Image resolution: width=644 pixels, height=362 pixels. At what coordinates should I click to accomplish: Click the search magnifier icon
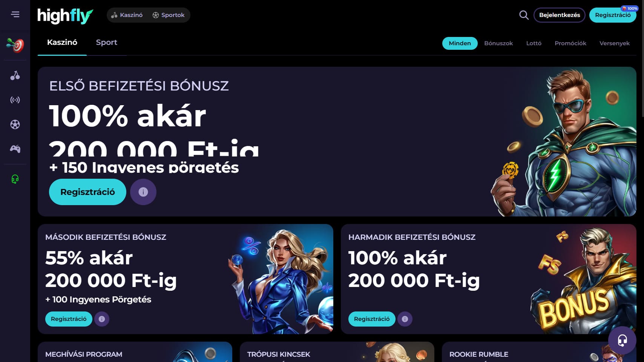524,15
